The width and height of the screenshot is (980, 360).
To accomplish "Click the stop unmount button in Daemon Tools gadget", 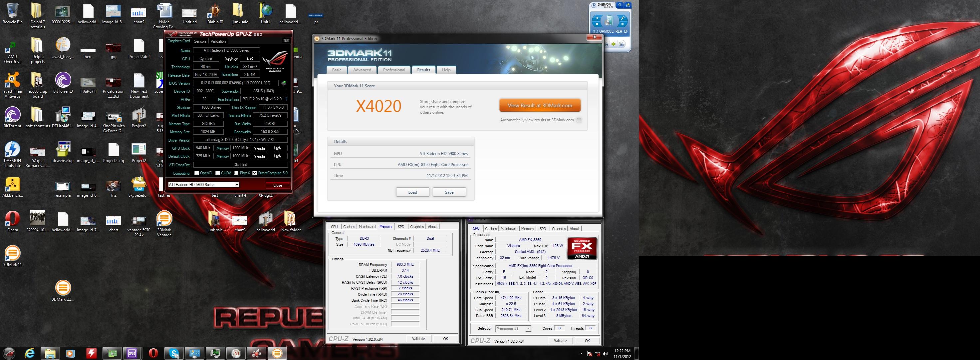I will [x=597, y=24].
